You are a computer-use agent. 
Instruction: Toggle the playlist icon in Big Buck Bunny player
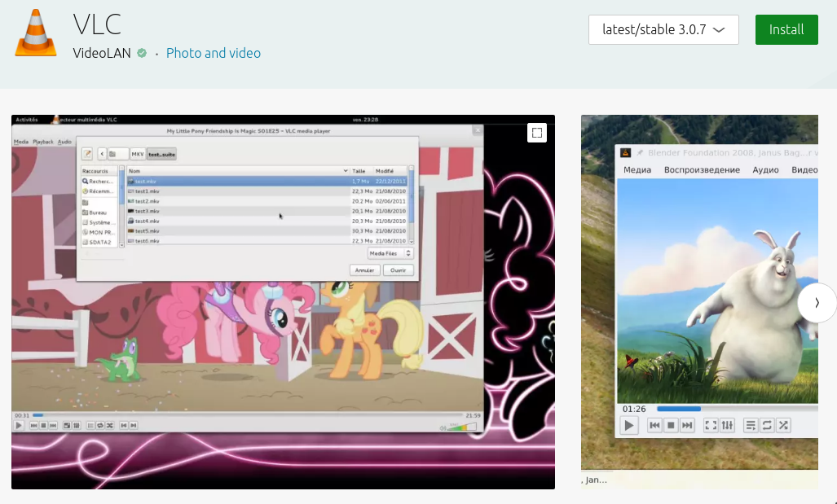751,425
